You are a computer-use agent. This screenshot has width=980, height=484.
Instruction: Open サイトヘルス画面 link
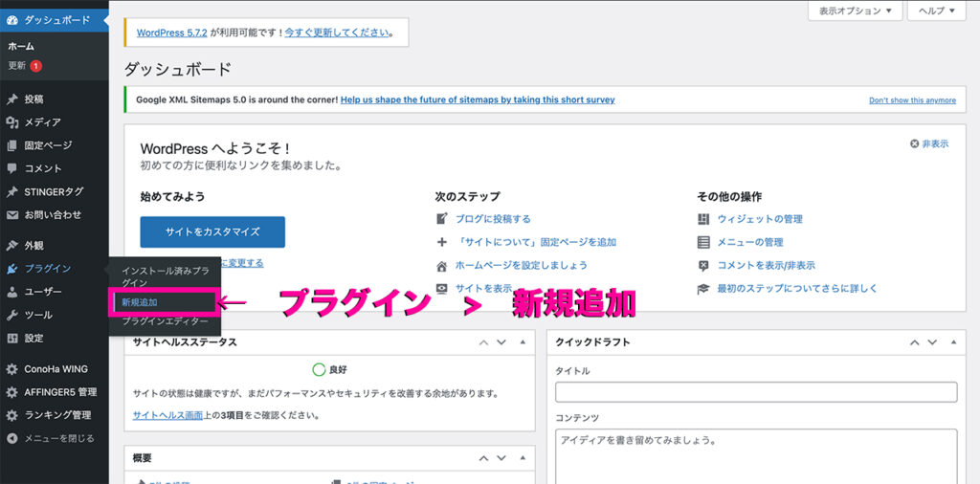click(168, 415)
